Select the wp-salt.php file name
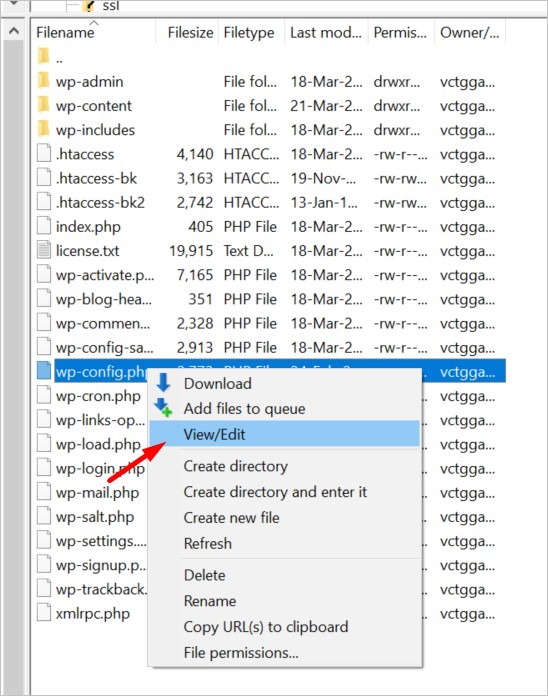Screen dimensions: 548x696 click(x=95, y=517)
